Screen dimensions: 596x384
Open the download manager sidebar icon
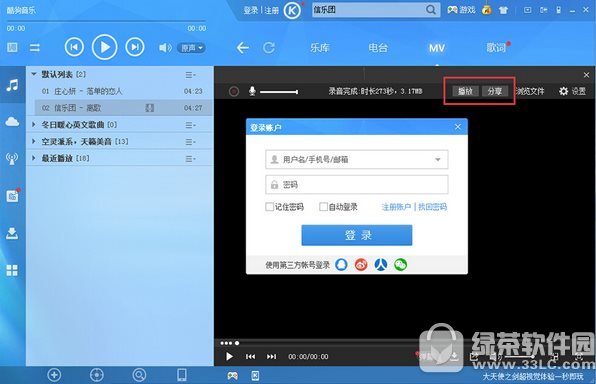(x=12, y=233)
